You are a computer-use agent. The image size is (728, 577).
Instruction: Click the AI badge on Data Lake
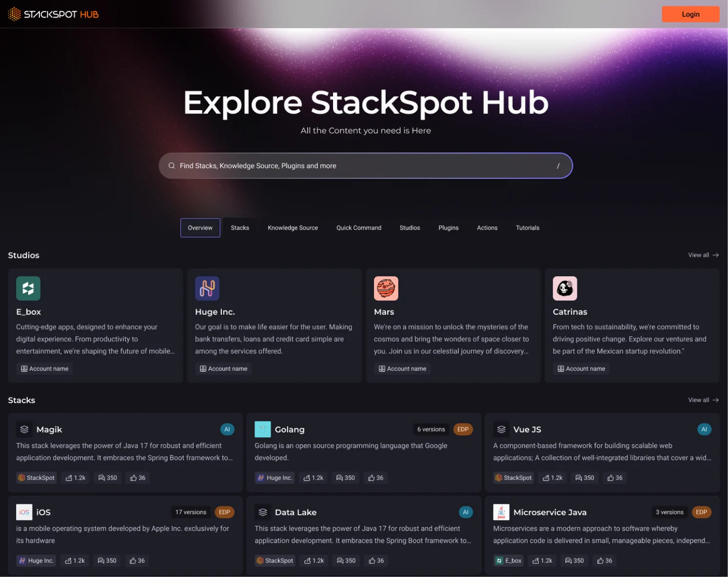point(466,512)
